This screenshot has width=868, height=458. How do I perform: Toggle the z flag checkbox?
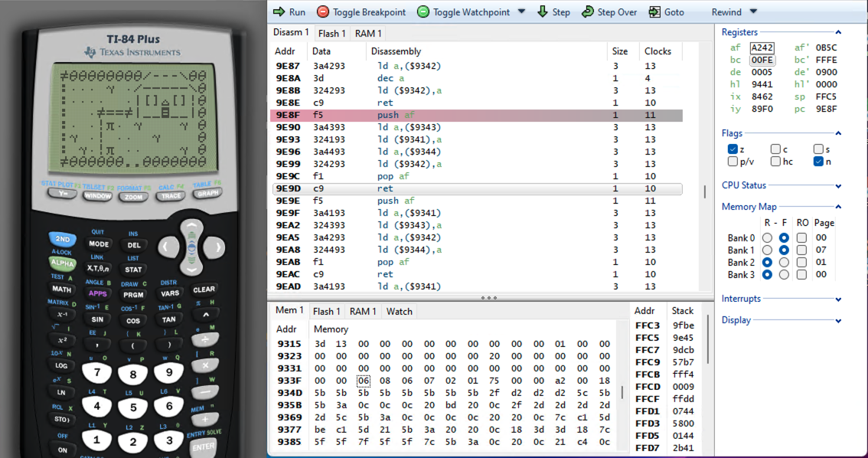[x=733, y=149]
